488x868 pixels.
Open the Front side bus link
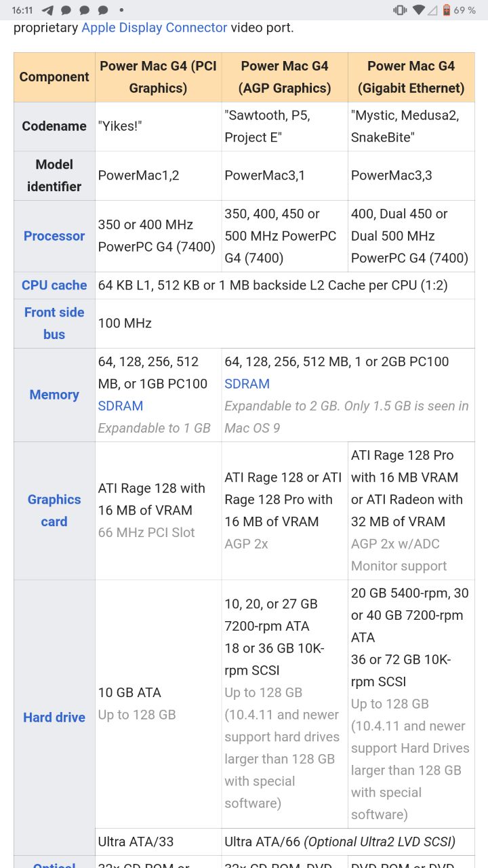click(54, 323)
